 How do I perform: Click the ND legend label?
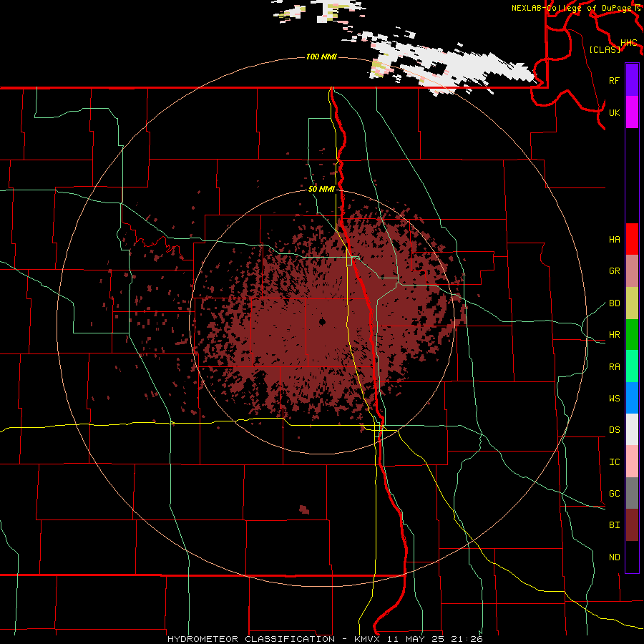click(614, 557)
